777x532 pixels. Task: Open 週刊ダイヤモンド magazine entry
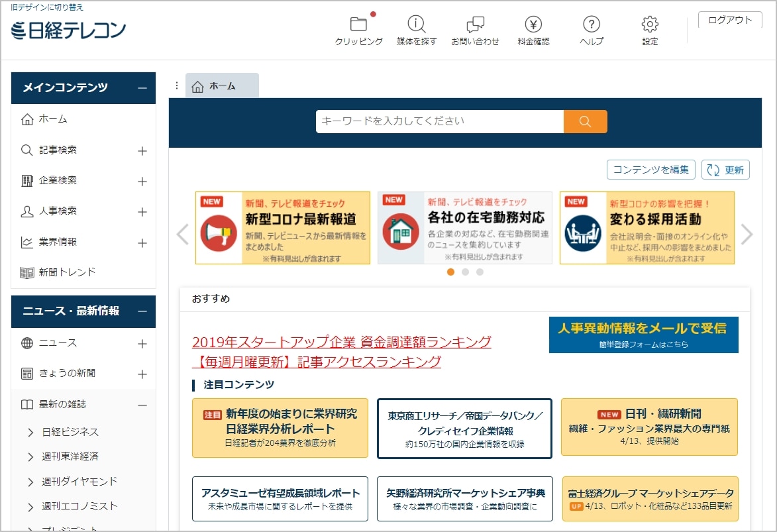click(79, 482)
